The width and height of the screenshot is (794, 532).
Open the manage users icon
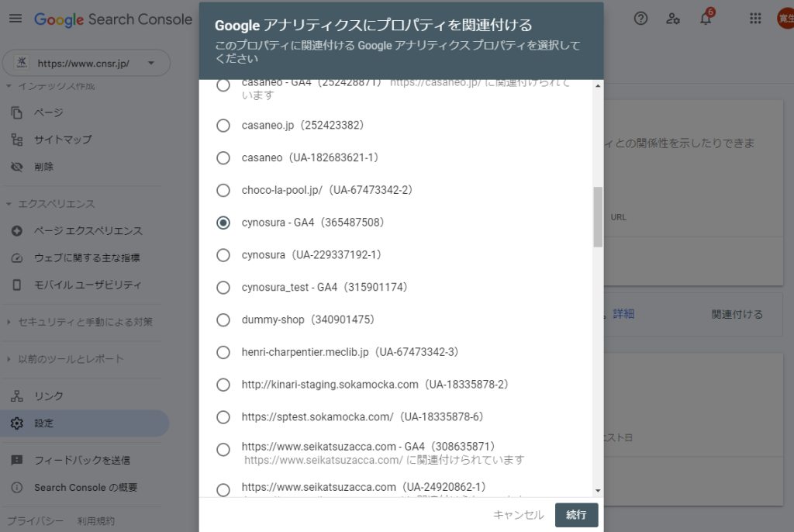[673, 19]
